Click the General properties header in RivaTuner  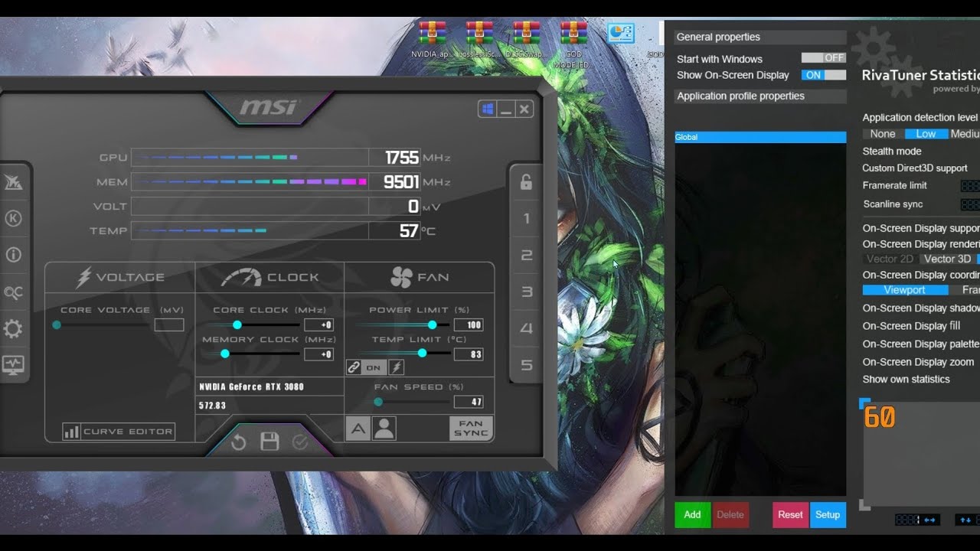point(760,37)
